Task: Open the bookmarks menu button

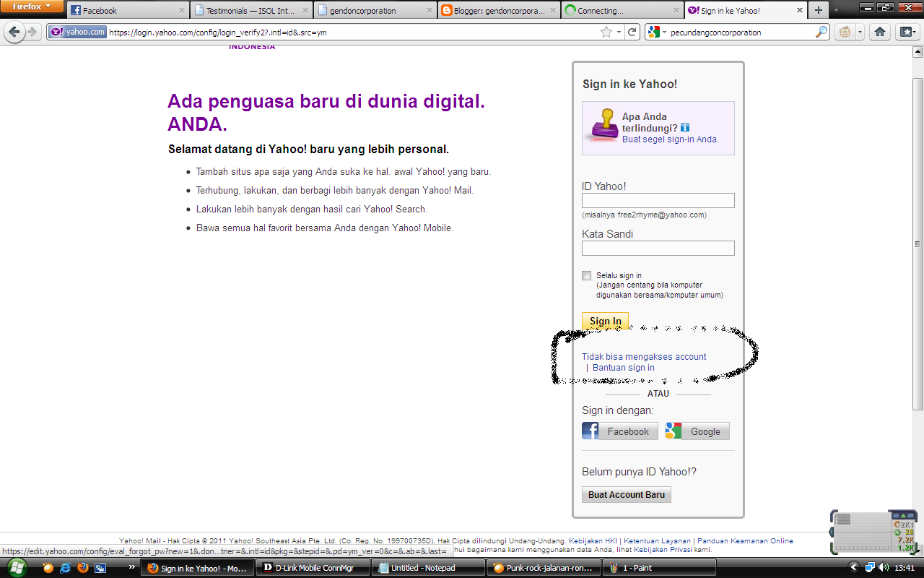Action: [x=907, y=32]
